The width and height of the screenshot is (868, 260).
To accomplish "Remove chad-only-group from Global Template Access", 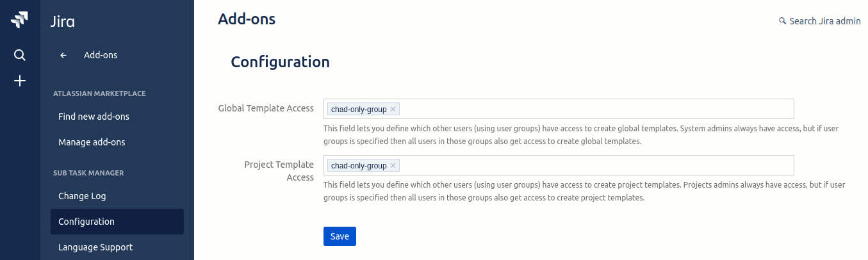I will pos(393,109).
